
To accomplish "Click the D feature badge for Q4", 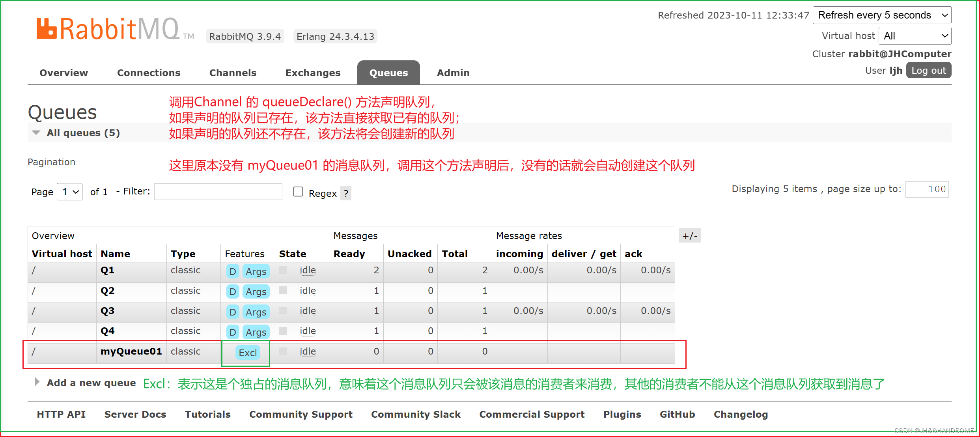I will tap(233, 332).
